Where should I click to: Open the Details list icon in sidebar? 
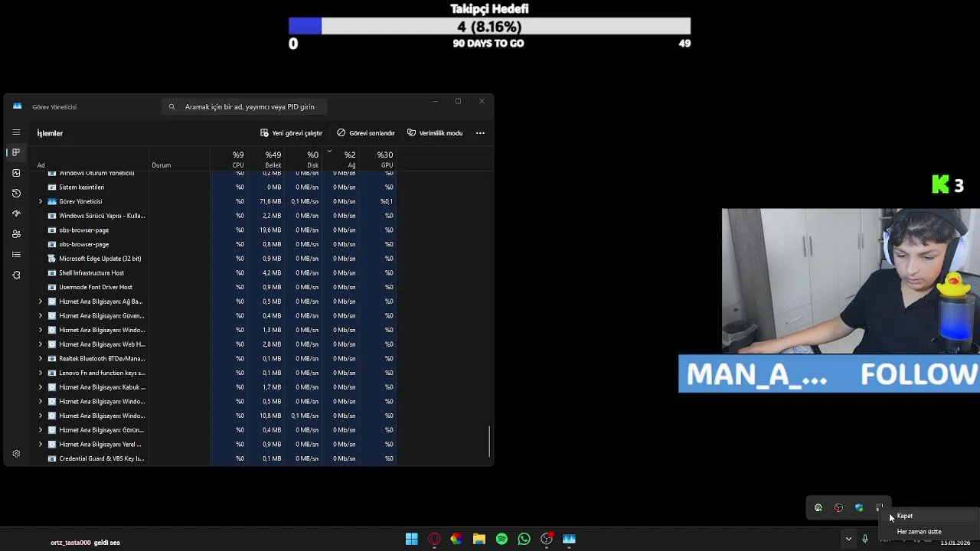(x=16, y=254)
